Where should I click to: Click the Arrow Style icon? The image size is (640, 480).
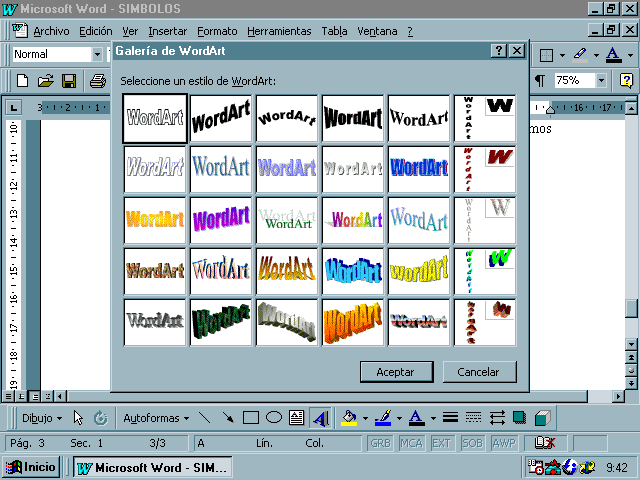pos(497,418)
